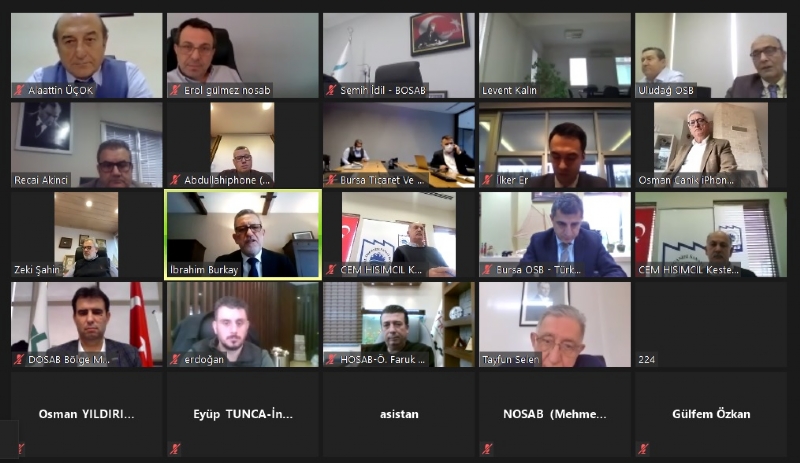Screen dimensions: 800x463
Task: Click muted mic icon on Bursa OSB tile
Action: 487,270
